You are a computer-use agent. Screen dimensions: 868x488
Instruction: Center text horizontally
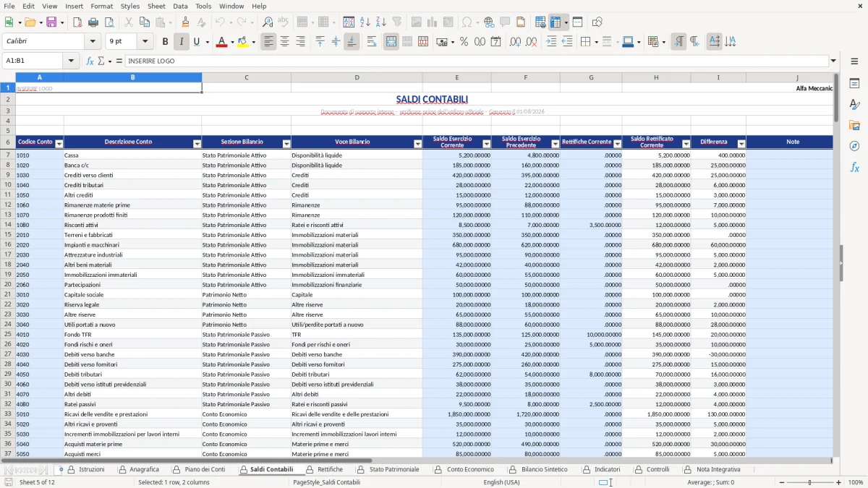click(x=285, y=42)
